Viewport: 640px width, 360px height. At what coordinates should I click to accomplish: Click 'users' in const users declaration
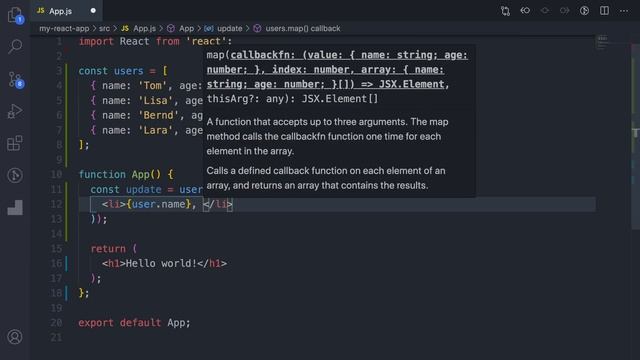[x=129, y=71]
